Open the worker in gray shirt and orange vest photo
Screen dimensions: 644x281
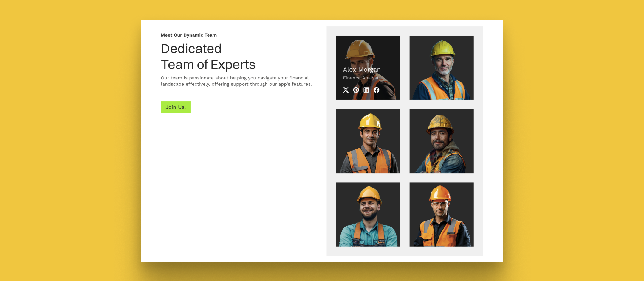[368, 141]
